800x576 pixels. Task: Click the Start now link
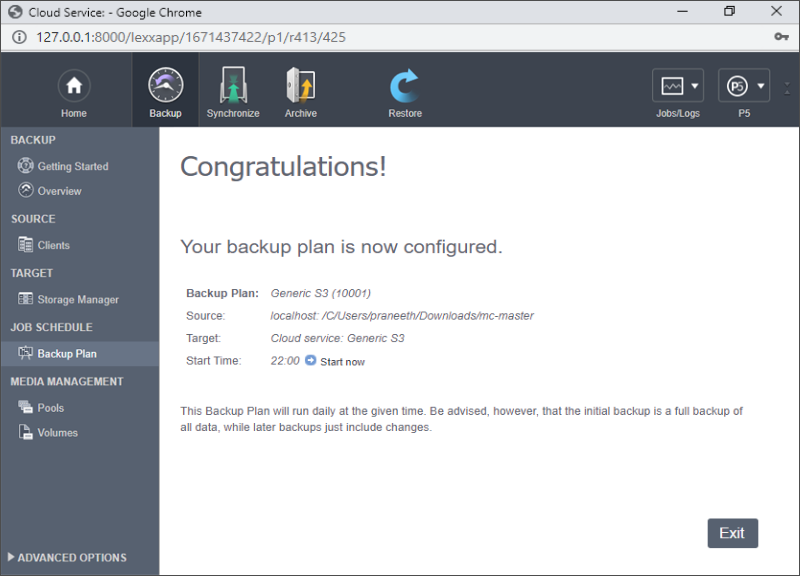pos(342,362)
